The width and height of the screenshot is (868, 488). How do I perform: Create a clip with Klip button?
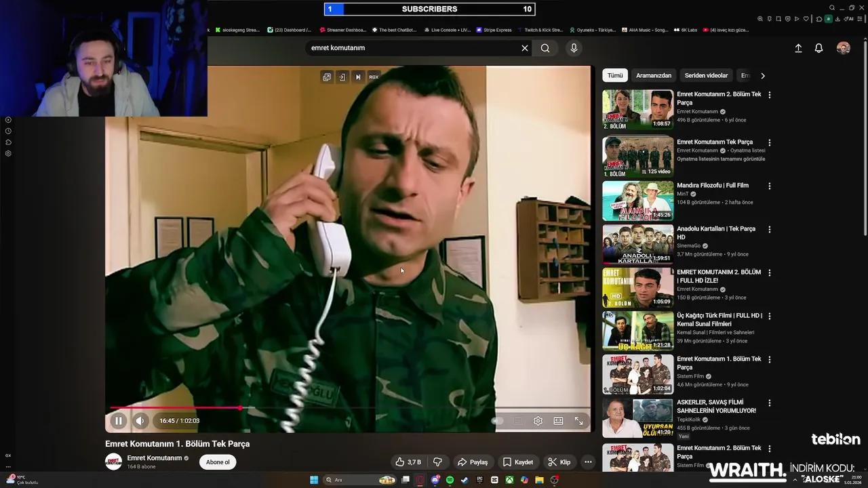click(559, 462)
